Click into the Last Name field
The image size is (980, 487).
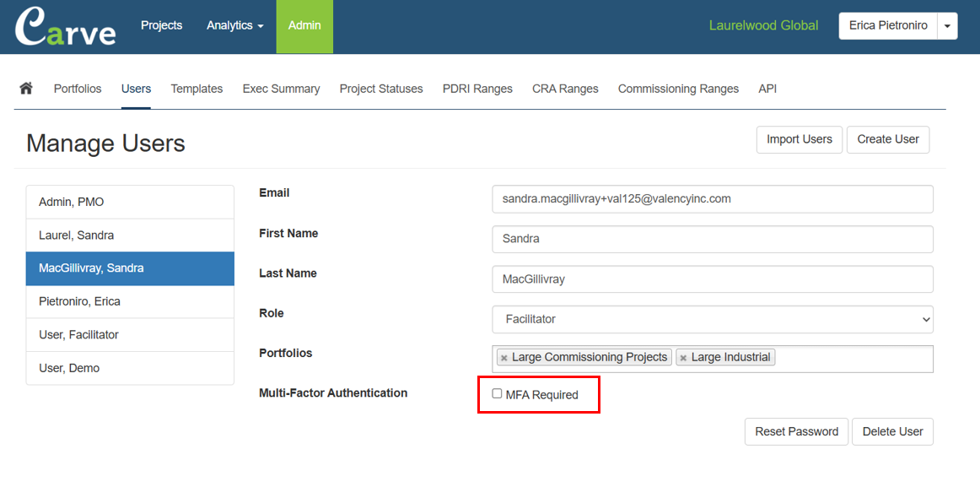[713, 279]
